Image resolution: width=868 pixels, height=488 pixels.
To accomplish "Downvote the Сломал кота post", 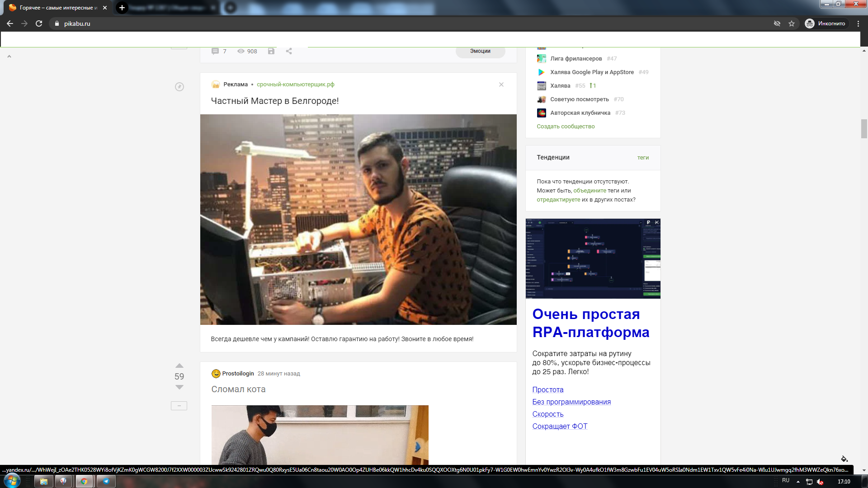I will [179, 387].
